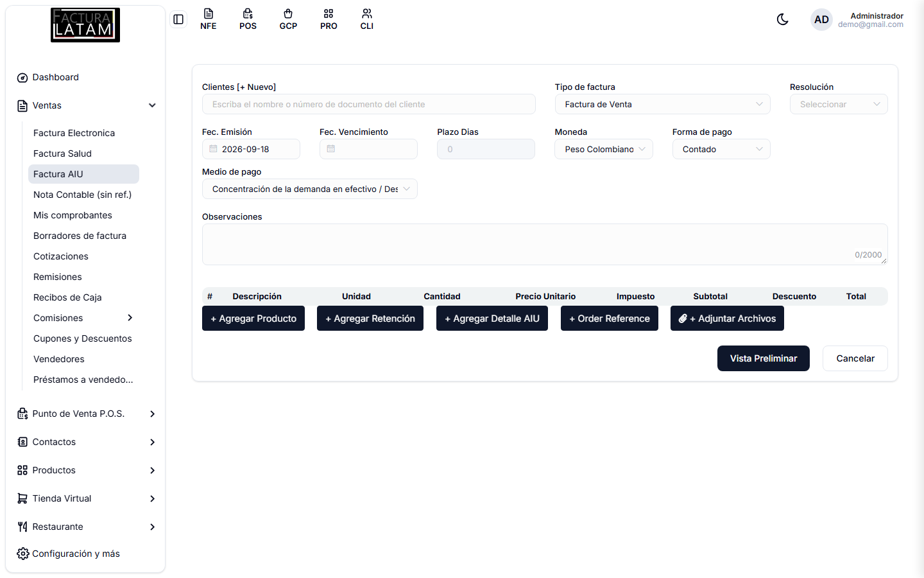Click the Clientes search input field
This screenshot has height=578, width=924.
(369, 104)
